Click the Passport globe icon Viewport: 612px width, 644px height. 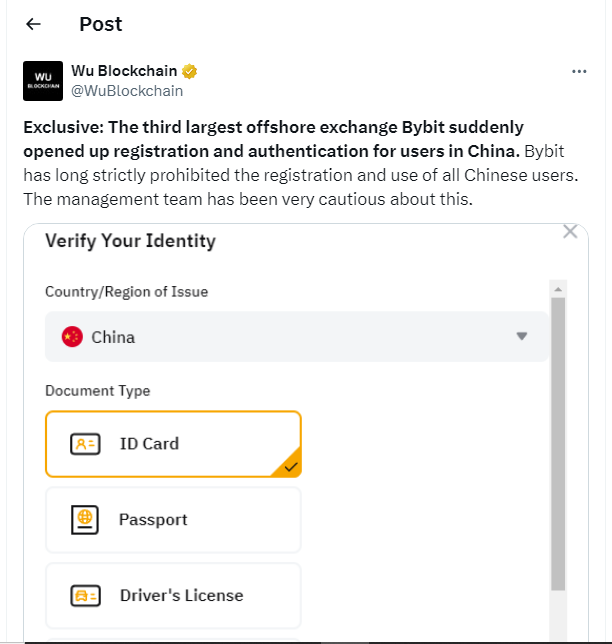pos(85,520)
